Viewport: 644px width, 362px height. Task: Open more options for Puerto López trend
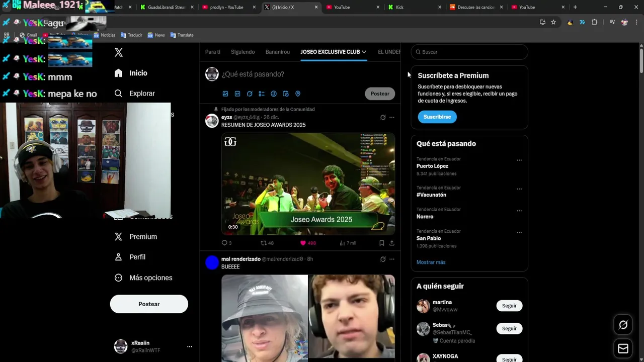519,160
